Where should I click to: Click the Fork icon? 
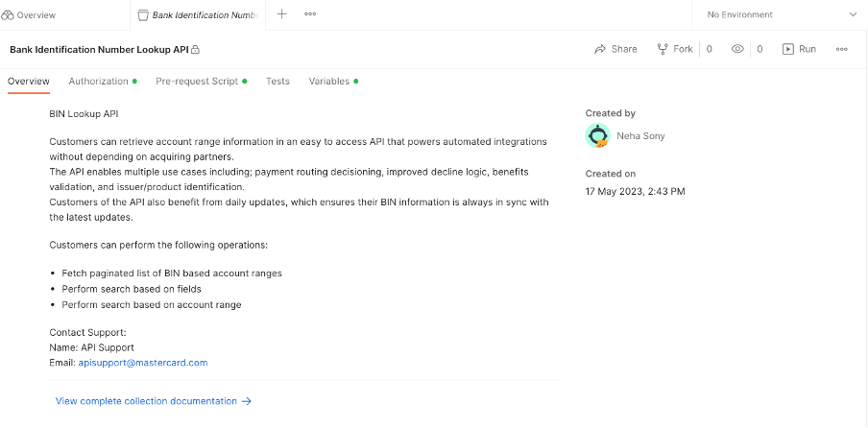tap(663, 49)
